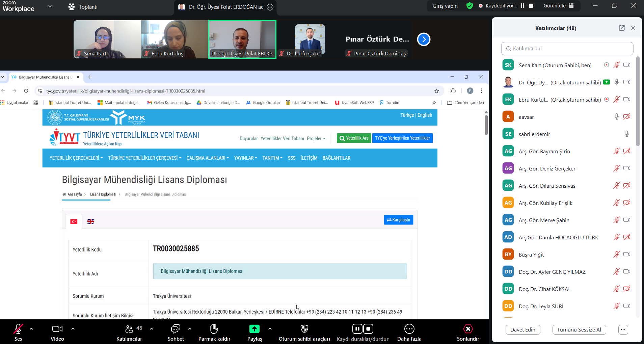Click the encryption shield icon in top bar
Screen dimensions: 644x344
click(469, 6)
